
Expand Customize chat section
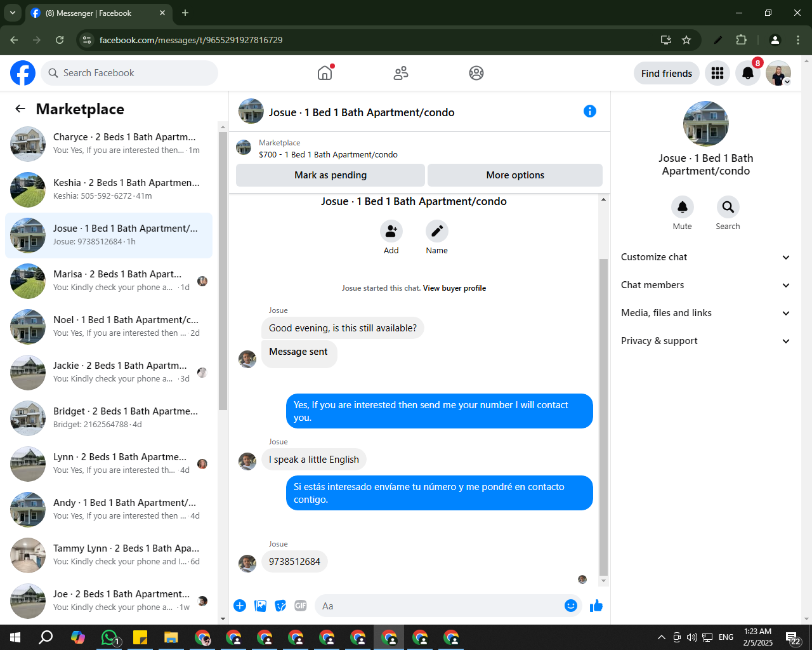point(706,257)
